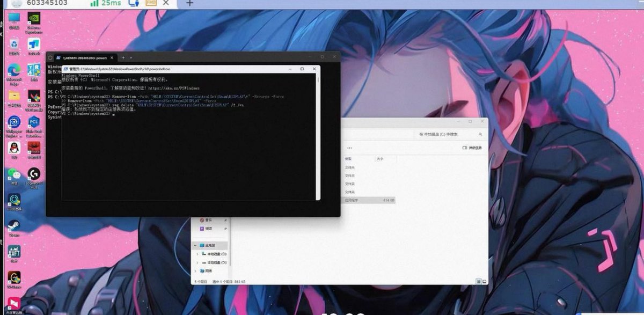Select Network in the Explorer sidebar

[x=206, y=271]
